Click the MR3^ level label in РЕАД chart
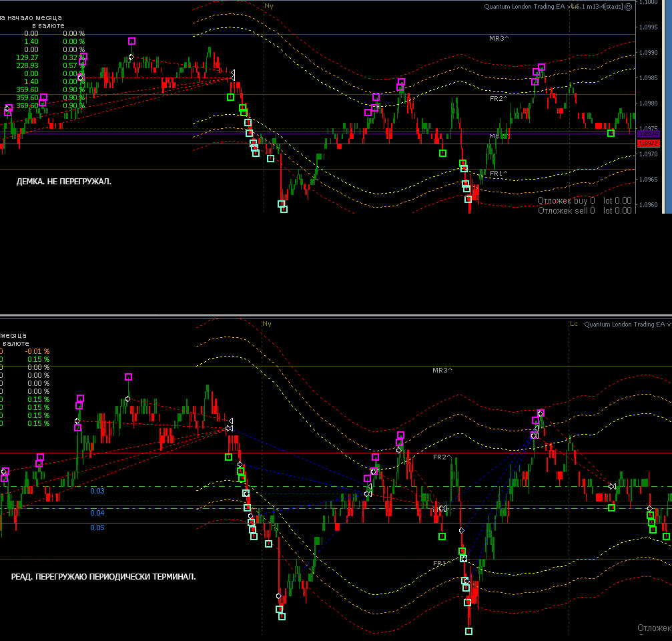 [x=442, y=370]
